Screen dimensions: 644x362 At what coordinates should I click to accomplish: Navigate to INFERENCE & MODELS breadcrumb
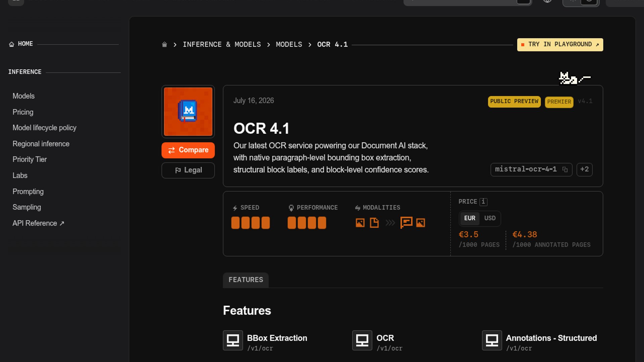coord(222,45)
